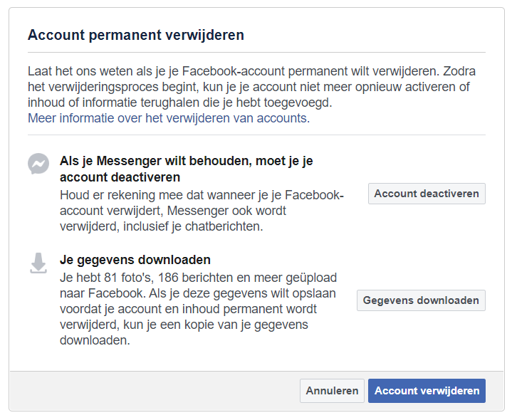The height and width of the screenshot is (420, 512).
Task: Select the 'Account permanent verwijderen' dialog title
Action: 136,35
